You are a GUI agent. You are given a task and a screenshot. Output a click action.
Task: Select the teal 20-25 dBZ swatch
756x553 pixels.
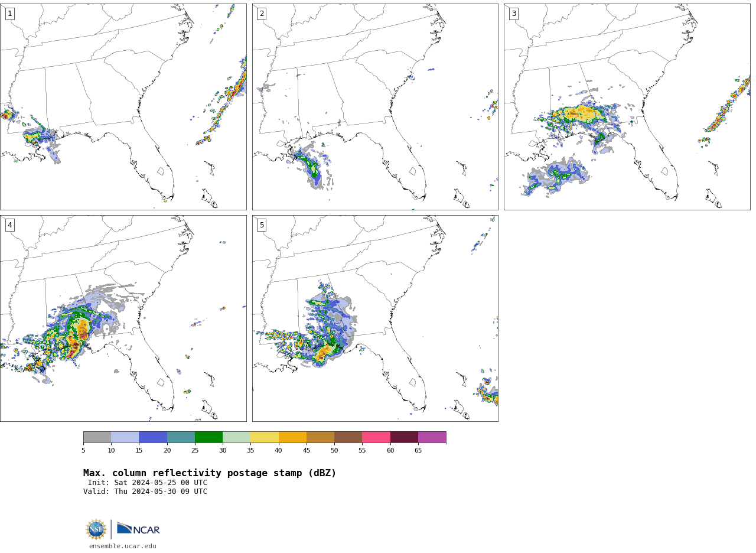[181, 437]
